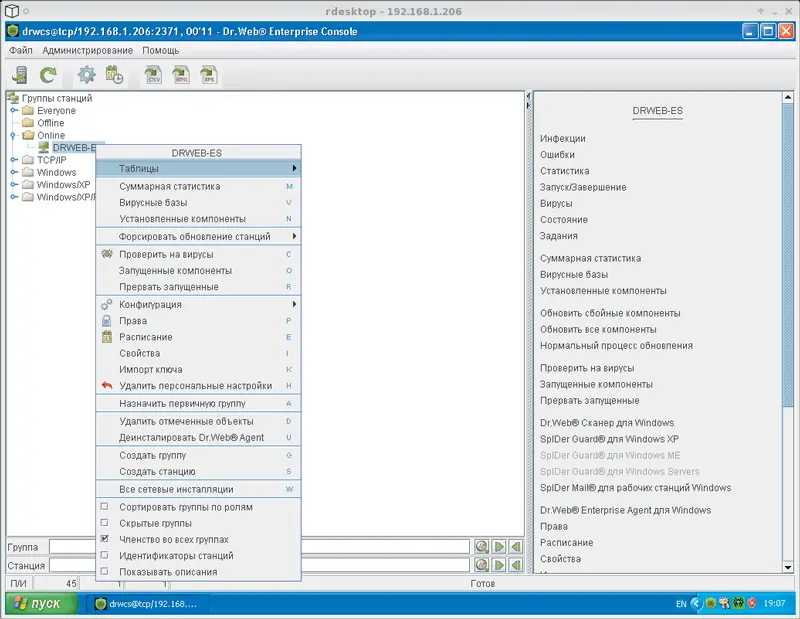Uncheck Членство во всех группах checkbox

click(105, 539)
